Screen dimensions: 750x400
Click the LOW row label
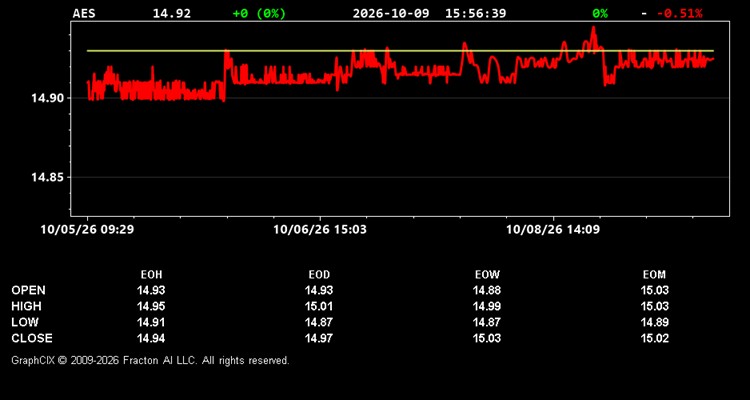(25, 322)
